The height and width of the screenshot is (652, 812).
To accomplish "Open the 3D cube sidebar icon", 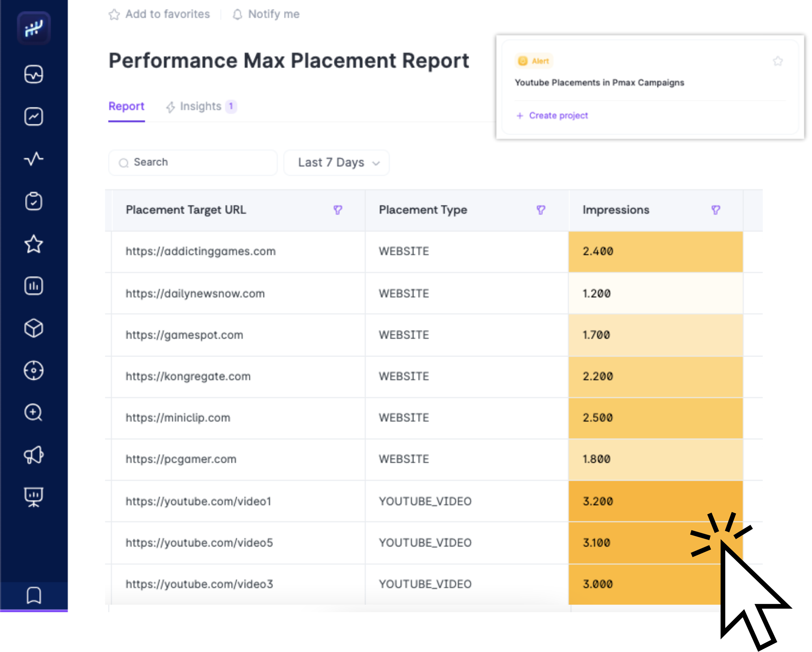I will coord(34,328).
